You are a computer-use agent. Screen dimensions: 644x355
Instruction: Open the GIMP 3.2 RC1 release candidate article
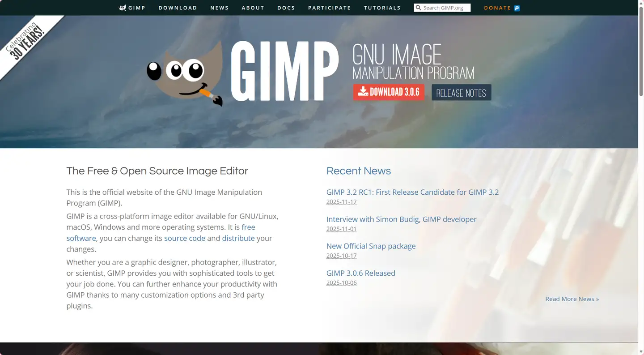(x=412, y=192)
